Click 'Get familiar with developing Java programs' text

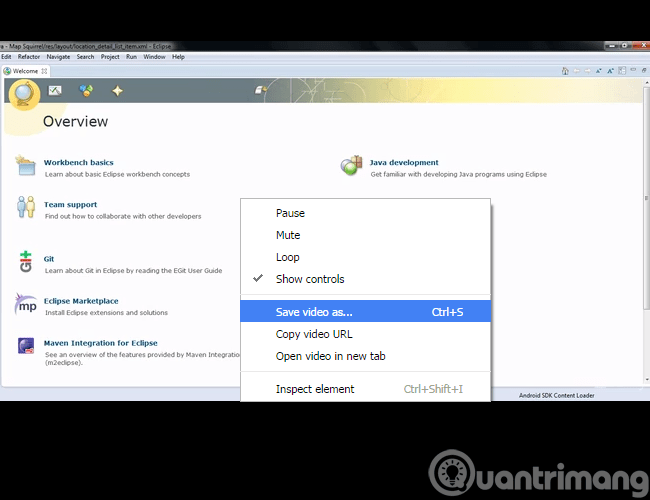click(x=458, y=175)
